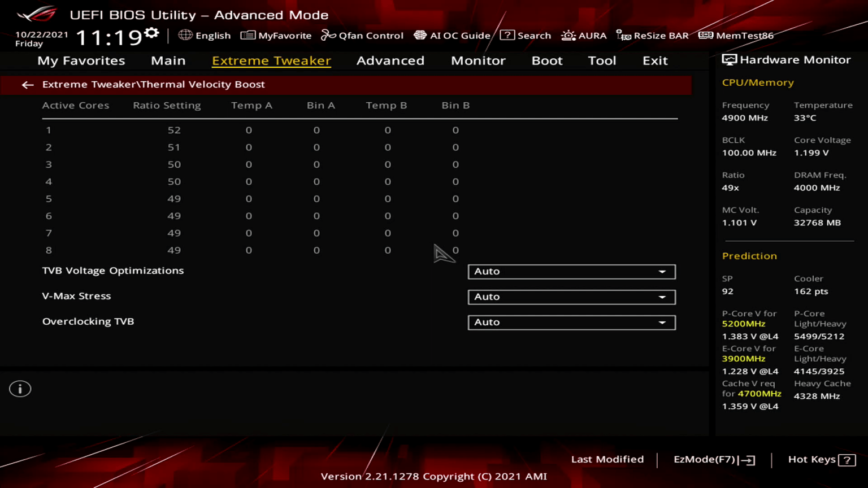The height and width of the screenshot is (488, 868).
Task: Click the Bin B column header
Action: click(x=455, y=105)
